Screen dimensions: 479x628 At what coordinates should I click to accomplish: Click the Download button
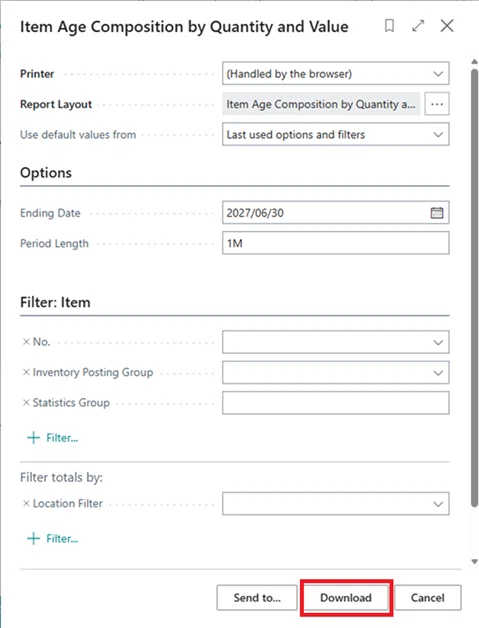346,598
